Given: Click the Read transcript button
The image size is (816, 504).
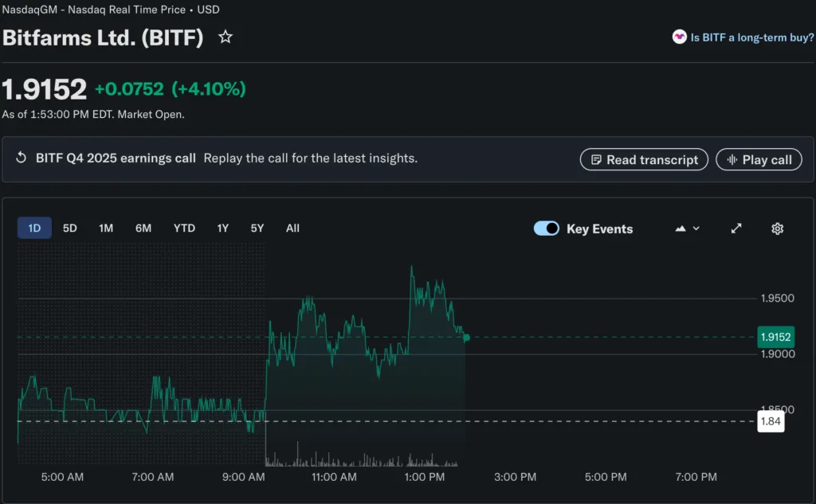Looking at the screenshot, I should click(644, 159).
